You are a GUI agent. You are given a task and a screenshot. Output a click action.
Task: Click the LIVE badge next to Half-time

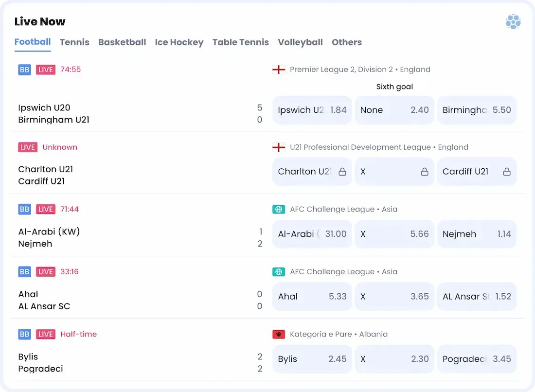[x=46, y=334]
